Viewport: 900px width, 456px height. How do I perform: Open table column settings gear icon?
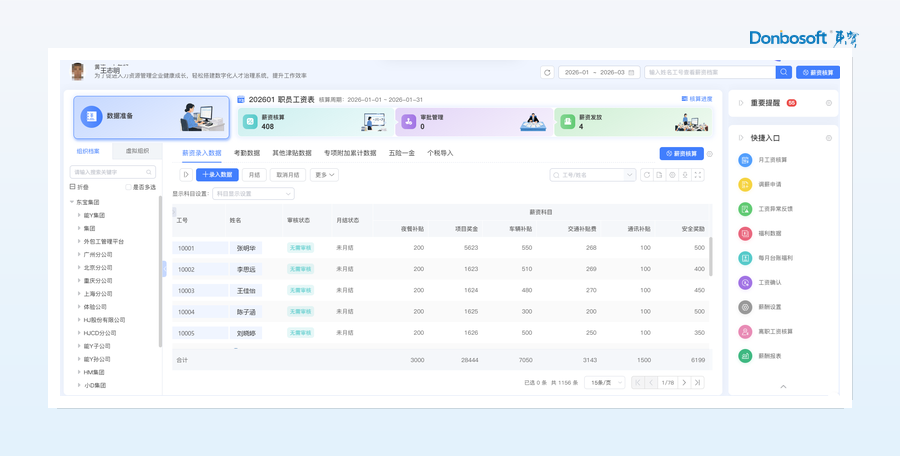pos(672,175)
